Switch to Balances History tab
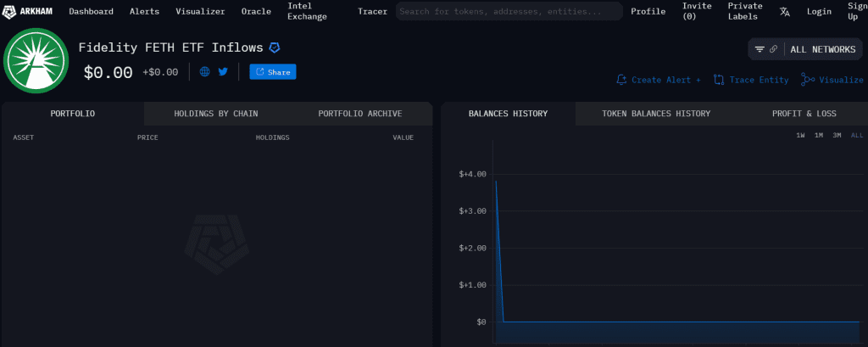 pos(509,114)
